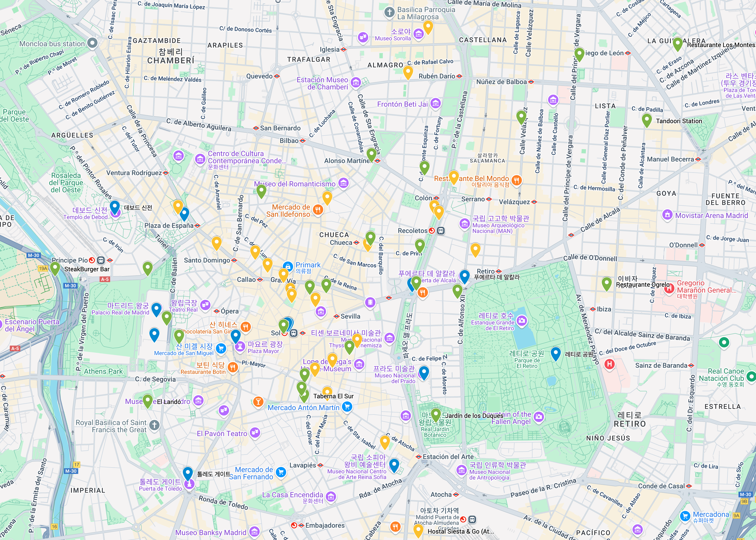The width and height of the screenshot is (756, 540).
Task: Open the Mercado de San Miguel label
Action: pos(184,353)
